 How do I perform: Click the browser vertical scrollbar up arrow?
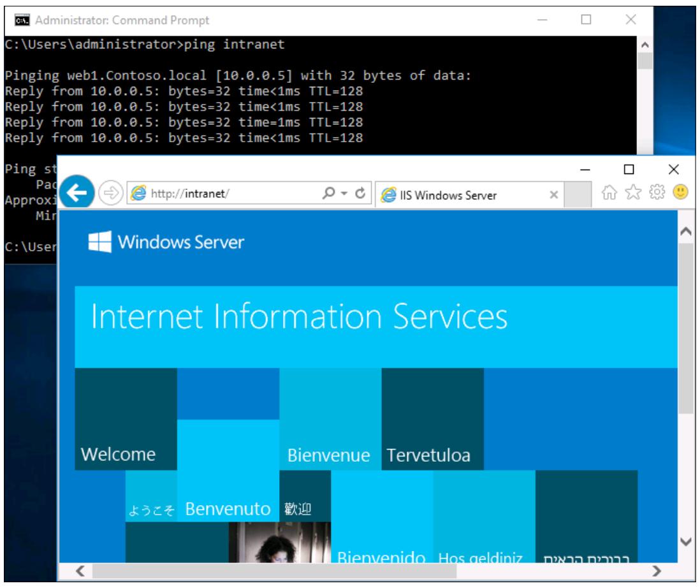coord(686,232)
